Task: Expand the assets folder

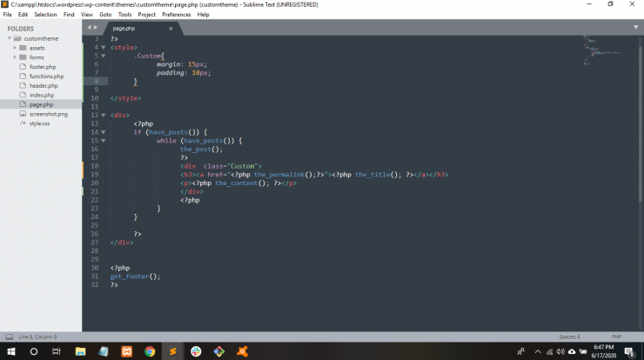Action: click(x=15, y=48)
